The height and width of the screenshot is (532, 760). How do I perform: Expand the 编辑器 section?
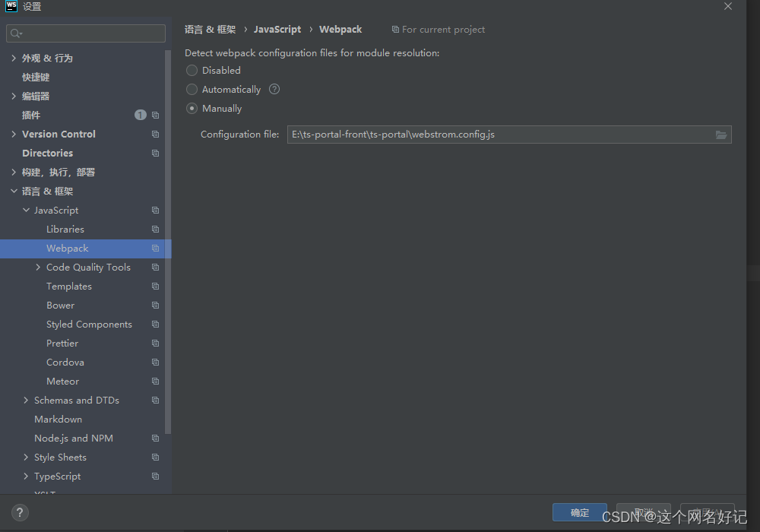pos(14,96)
